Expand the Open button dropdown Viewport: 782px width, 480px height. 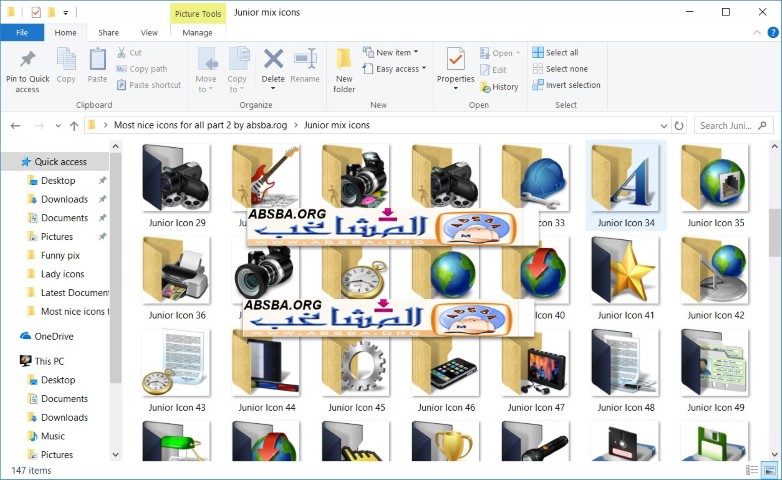518,53
